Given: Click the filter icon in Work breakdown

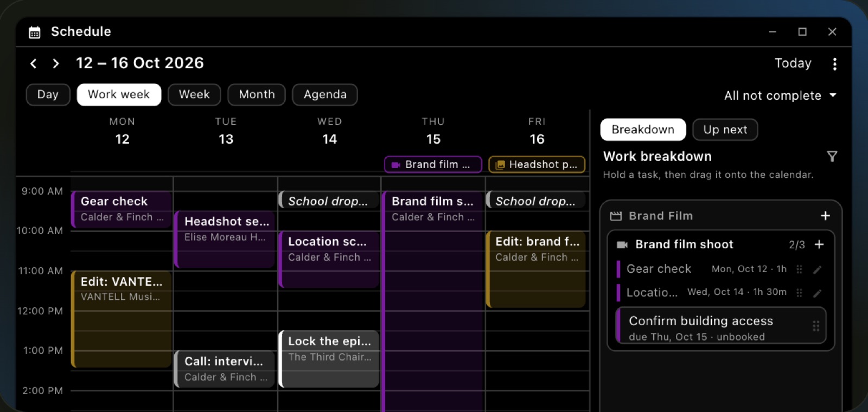Looking at the screenshot, I should point(832,157).
